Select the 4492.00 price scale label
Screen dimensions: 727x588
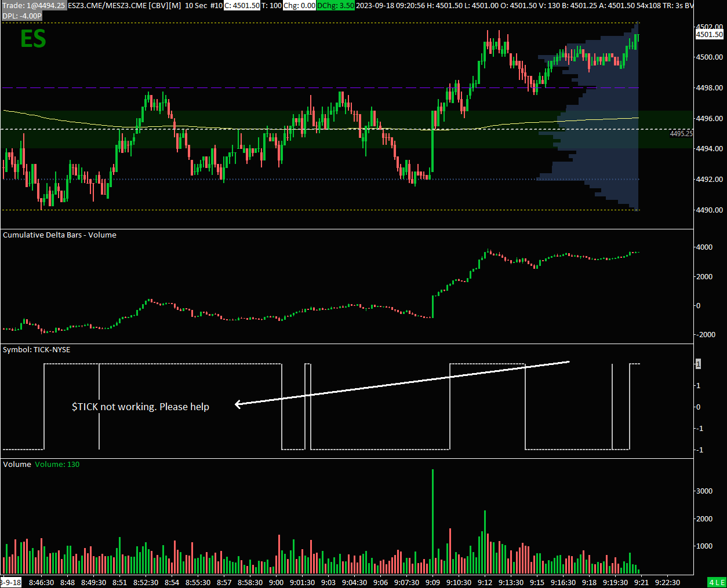pos(710,180)
